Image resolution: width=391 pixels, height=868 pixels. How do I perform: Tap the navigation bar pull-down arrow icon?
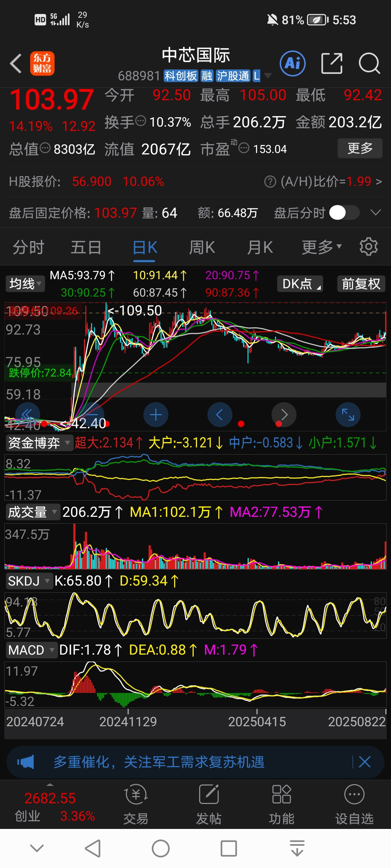[297, 848]
